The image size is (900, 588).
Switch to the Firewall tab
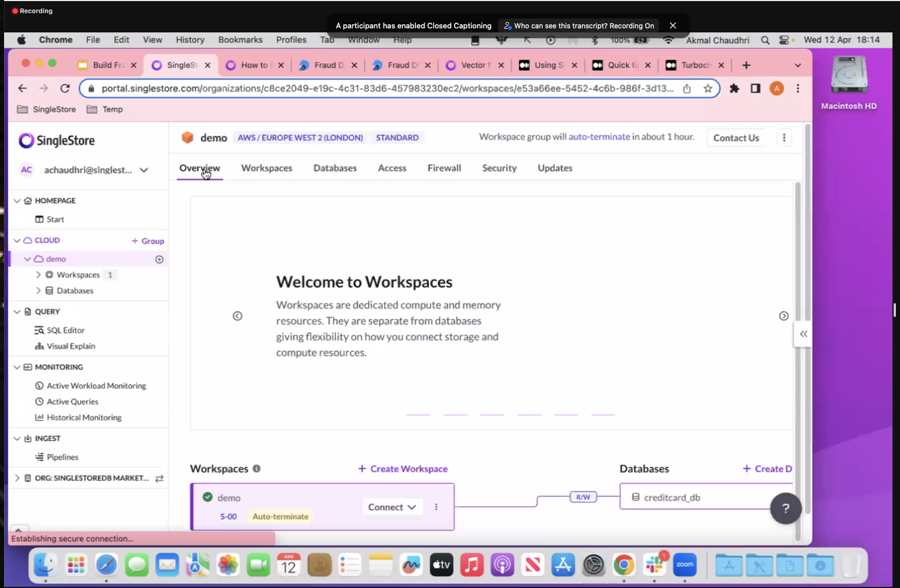pyautogui.click(x=444, y=168)
